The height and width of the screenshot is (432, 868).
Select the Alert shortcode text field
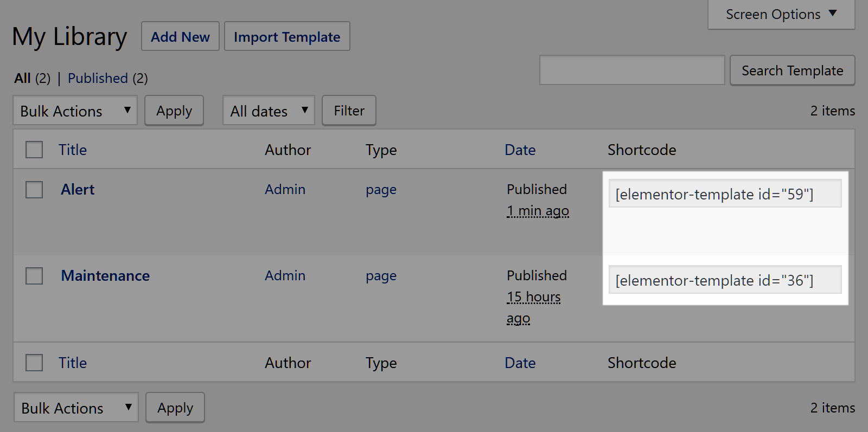(x=725, y=194)
